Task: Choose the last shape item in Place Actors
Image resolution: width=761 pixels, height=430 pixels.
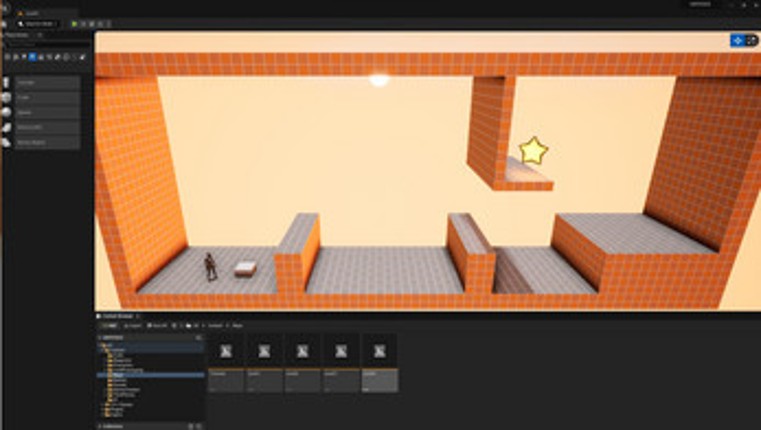Action: click(x=41, y=143)
